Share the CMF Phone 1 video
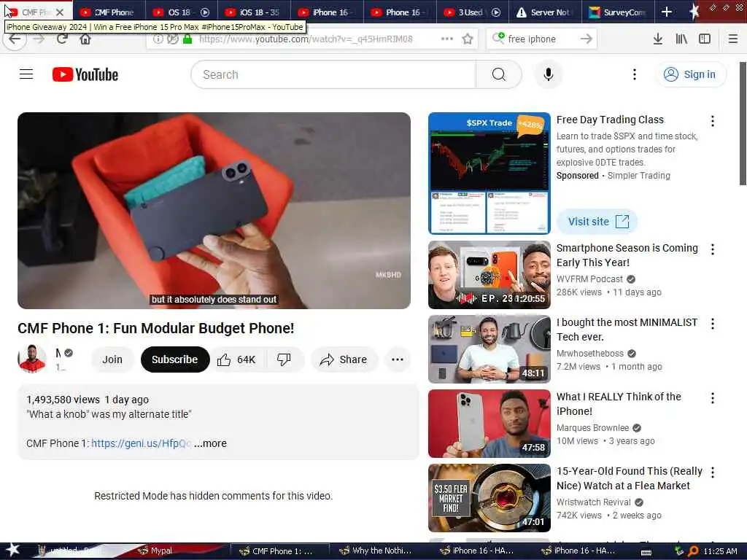 (x=344, y=359)
